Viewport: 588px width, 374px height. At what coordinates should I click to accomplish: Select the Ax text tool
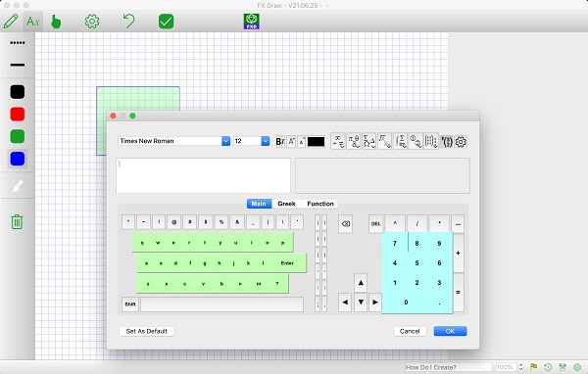(x=33, y=22)
